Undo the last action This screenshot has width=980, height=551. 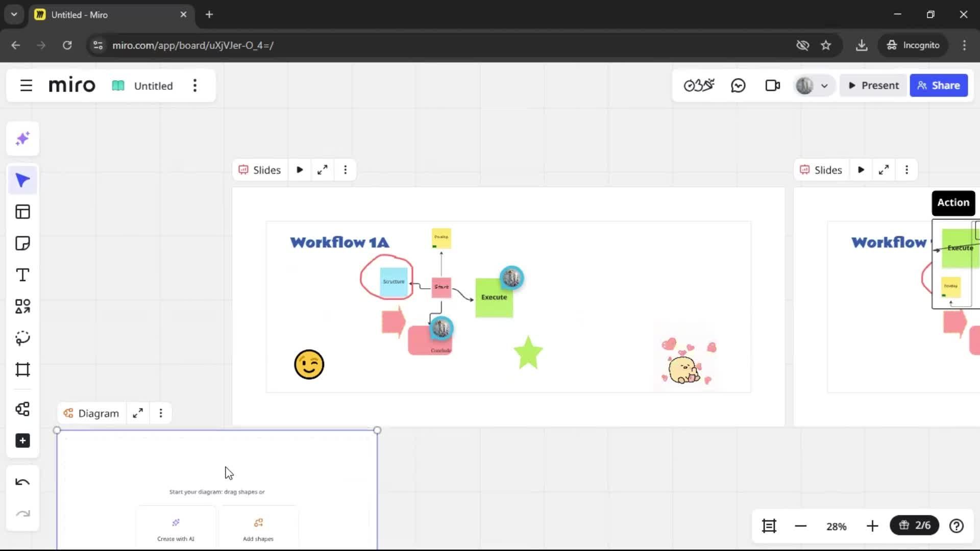(x=22, y=482)
